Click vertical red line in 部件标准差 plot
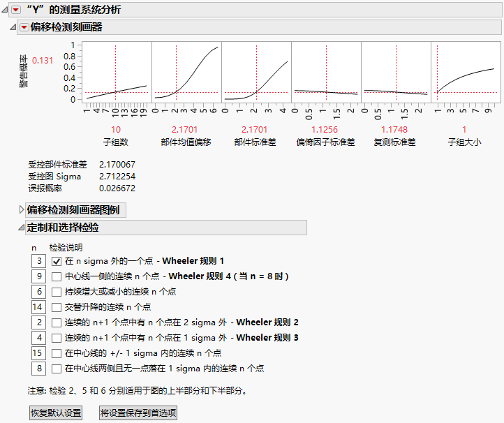 click(256, 73)
